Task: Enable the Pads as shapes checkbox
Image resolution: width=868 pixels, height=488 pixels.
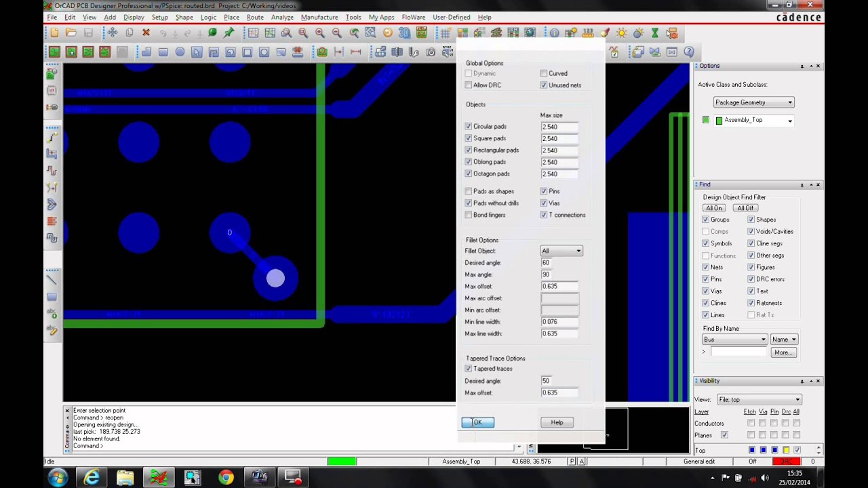Action: click(x=469, y=191)
